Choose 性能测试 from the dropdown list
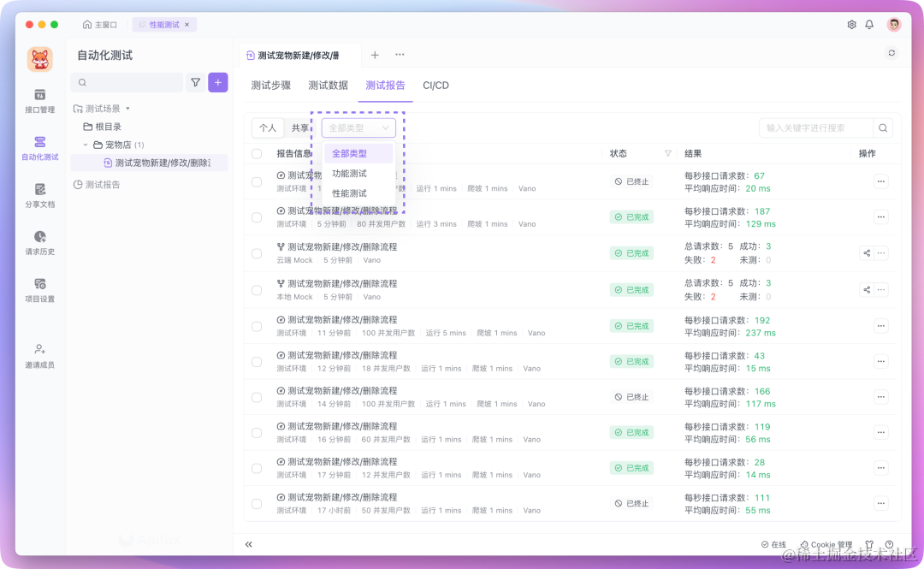Viewport: 924px width, 569px height. point(358,193)
